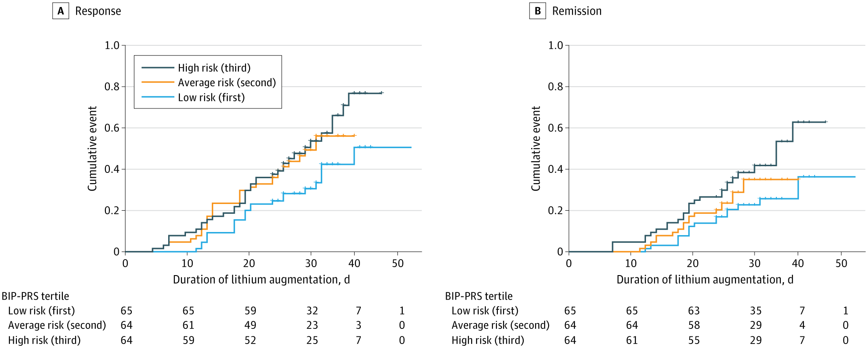Select the 'Average risk (second)' legend text
Image resolution: width=868 pixels, height=348 pixels.
tap(227, 83)
